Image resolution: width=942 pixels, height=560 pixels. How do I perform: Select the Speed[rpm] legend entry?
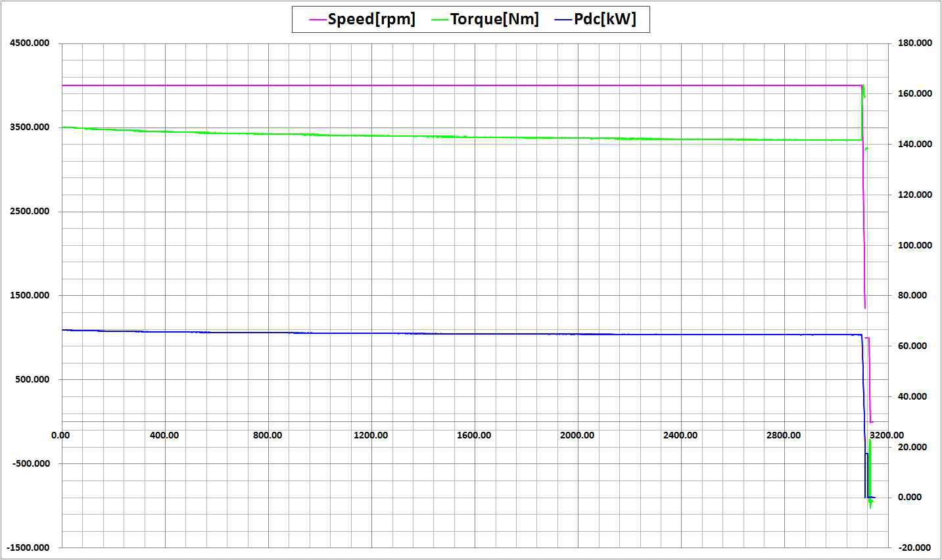tap(362, 19)
